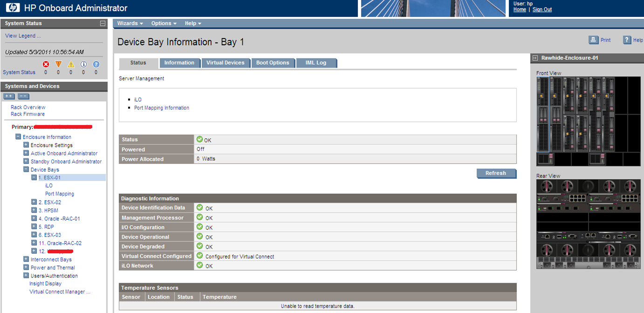Open the Wizards dropdown menu
Viewport: 644px width, 313px height.
130,23
